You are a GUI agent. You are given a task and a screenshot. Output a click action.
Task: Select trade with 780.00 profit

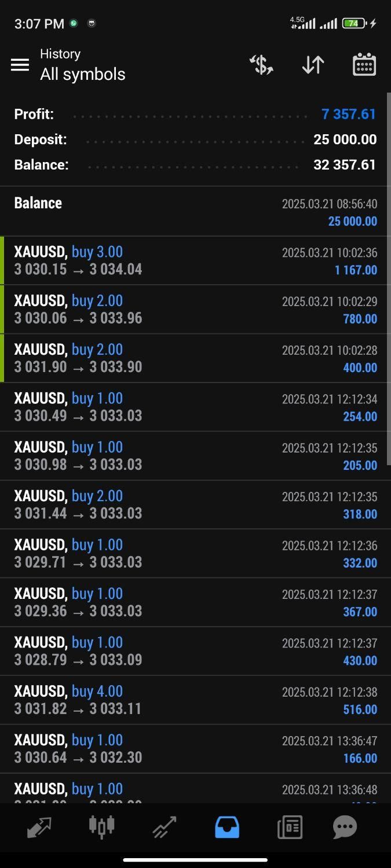[x=195, y=309]
